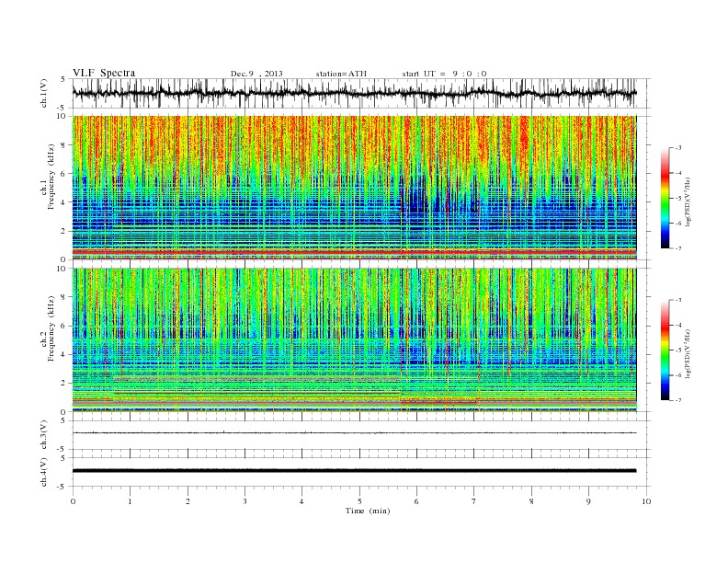Click the "2" kHz tick of ch.1 spectrogram
728x563 pixels.
click(63, 231)
